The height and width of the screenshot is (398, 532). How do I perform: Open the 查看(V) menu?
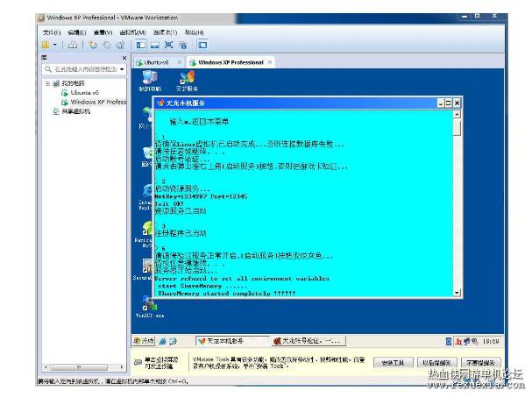pos(103,32)
